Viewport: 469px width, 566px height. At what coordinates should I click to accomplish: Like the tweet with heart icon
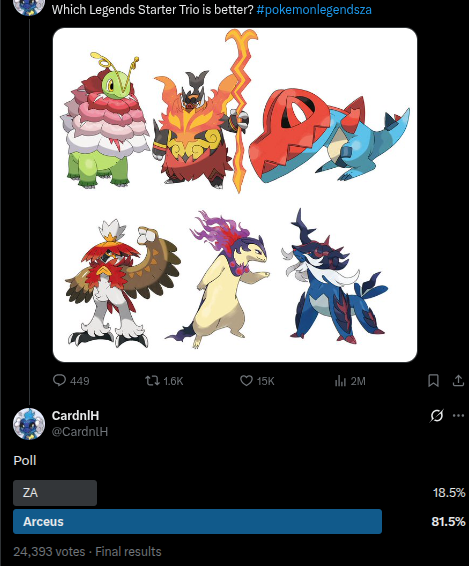[x=246, y=381]
